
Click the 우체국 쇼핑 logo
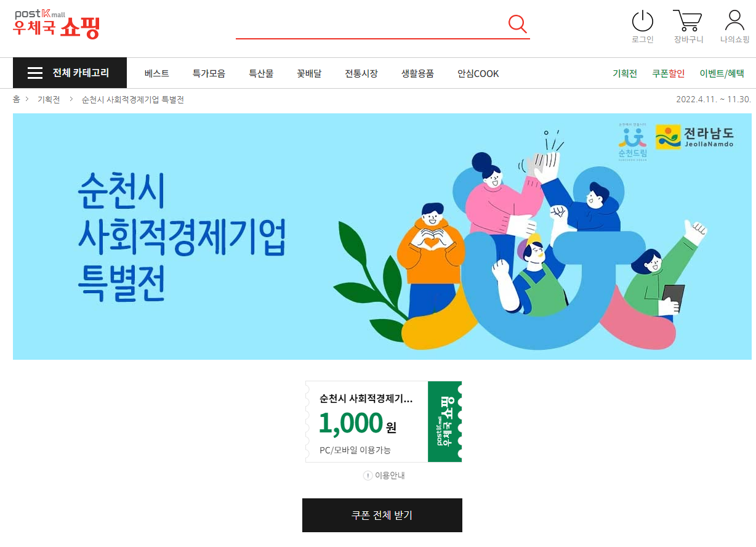point(56,24)
